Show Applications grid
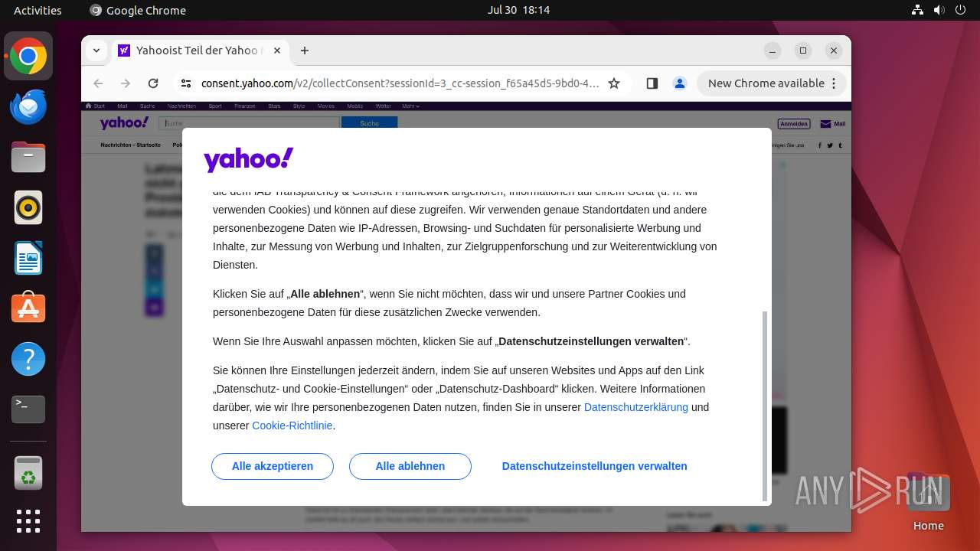The width and height of the screenshot is (980, 551). tap(28, 521)
